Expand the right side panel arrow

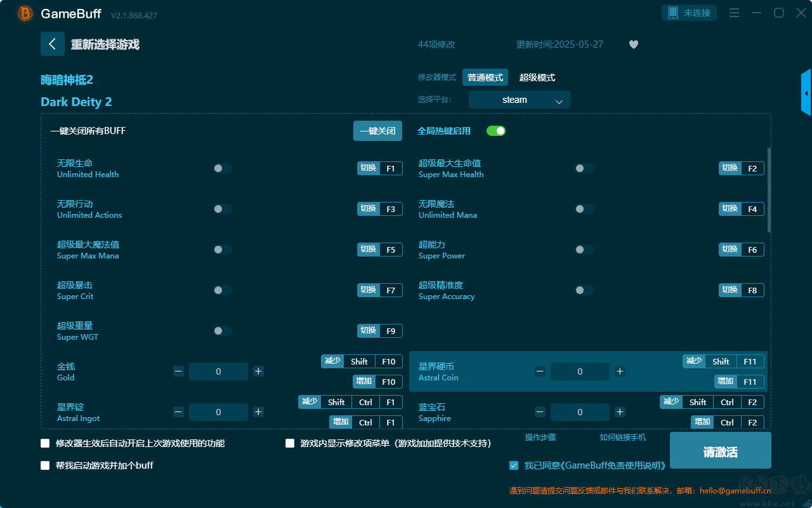(x=806, y=93)
